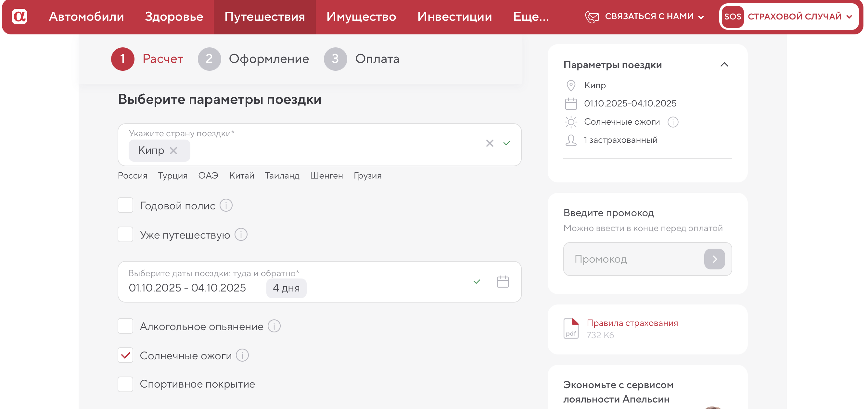The width and height of the screenshot is (868, 409).
Task: Open the info icon for Алкогольное опьянение
Action: [x=274, y=326]
